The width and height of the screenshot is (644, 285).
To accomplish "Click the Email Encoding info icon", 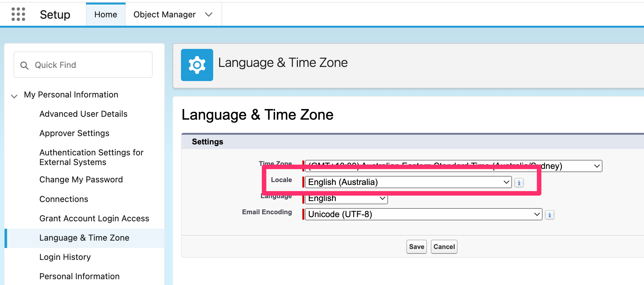I will click(550, 215).
